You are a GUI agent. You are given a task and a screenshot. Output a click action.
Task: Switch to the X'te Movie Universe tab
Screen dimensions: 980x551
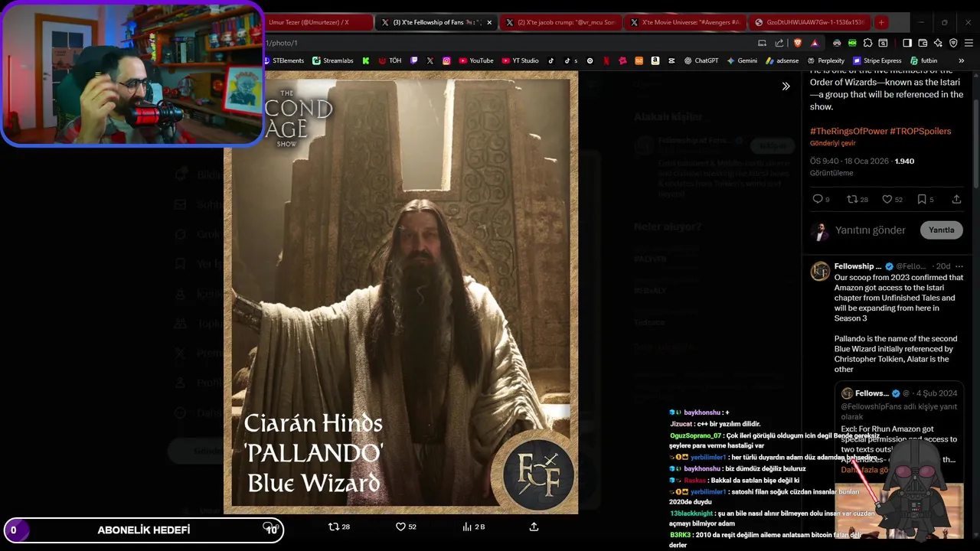(x=684, y=22)
